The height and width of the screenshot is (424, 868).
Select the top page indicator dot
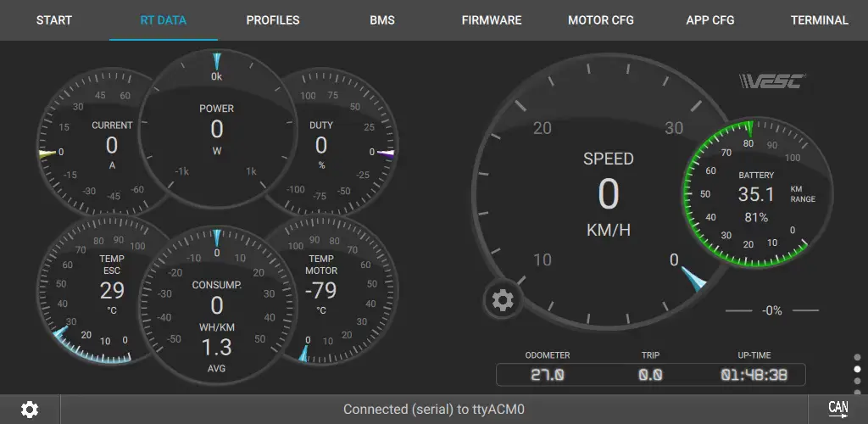coord(858,358)
